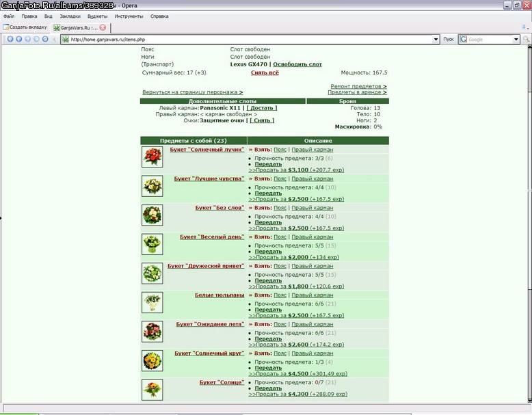
Task: Open the Букет "Без слов" name link
Action: tap(220, 208)
